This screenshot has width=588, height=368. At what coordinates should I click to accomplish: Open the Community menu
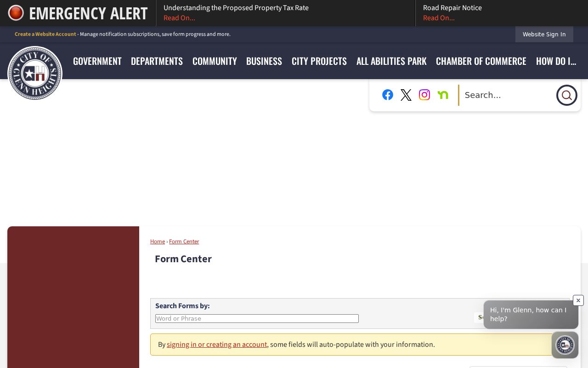coord(215,61)
